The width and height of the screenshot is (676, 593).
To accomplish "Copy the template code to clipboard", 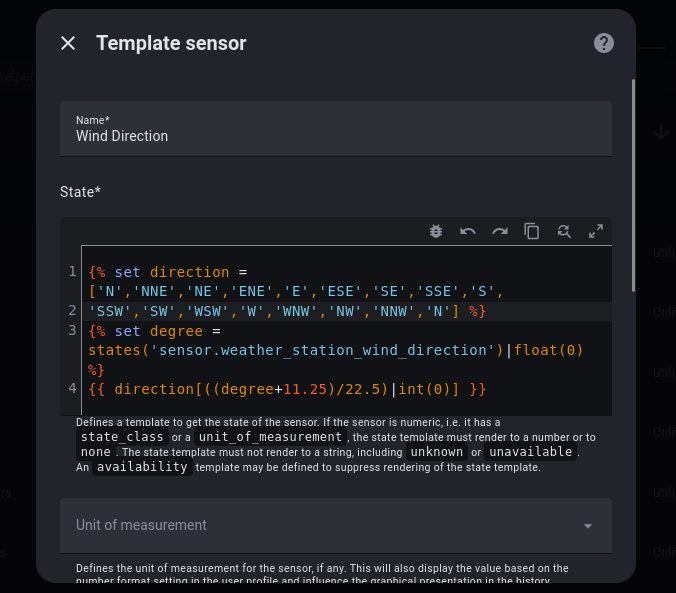I will pyautogui.click(x=532, y=231).
